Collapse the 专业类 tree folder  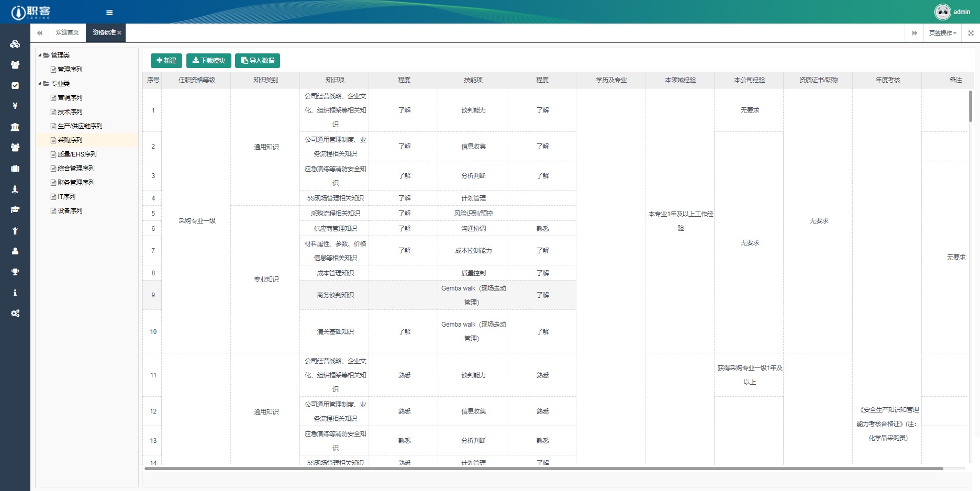[x=40, y=83]
